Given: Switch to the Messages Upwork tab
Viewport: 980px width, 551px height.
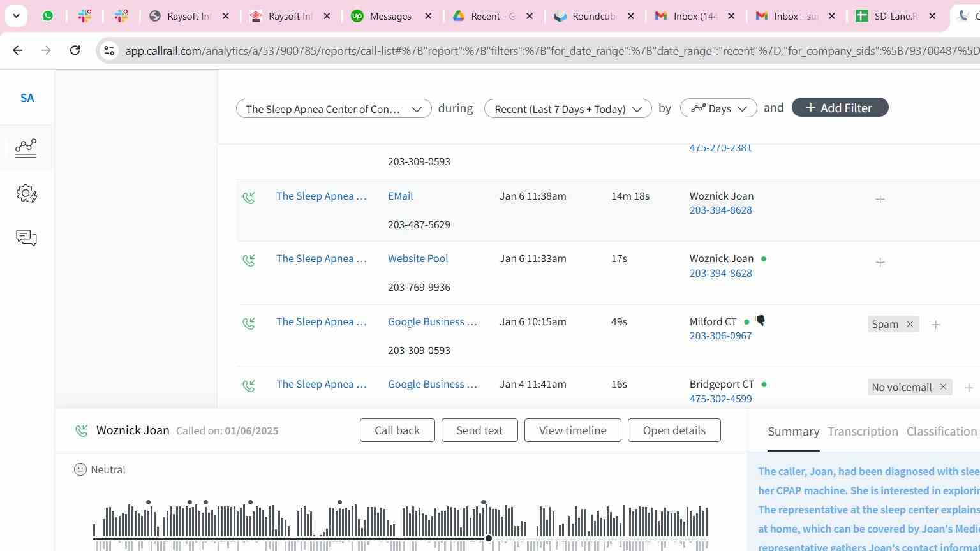Looking at the screenshot, I should [x=390, y=16].
